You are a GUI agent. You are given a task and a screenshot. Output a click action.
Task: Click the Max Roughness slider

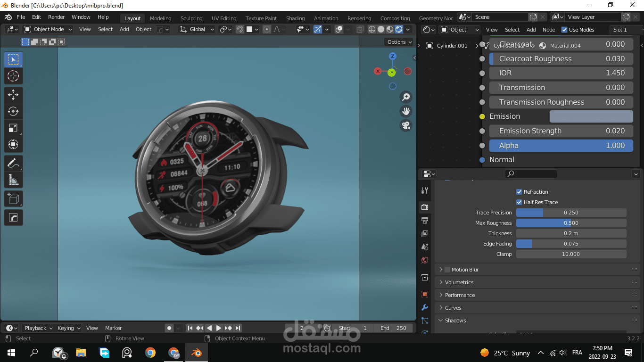(x=571, y=223)
